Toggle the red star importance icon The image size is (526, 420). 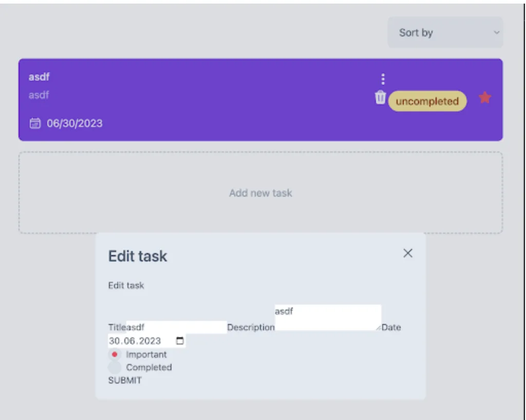pyautogui.click(x=485, y=98)
